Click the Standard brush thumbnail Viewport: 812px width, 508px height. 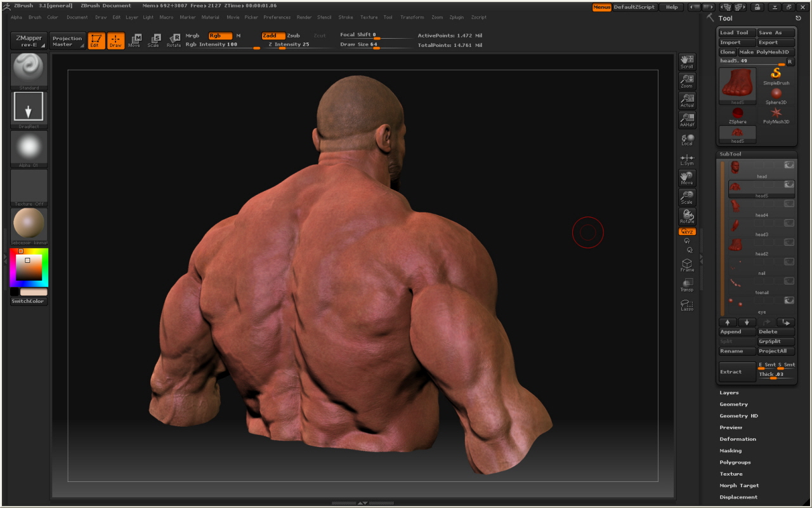29,70
